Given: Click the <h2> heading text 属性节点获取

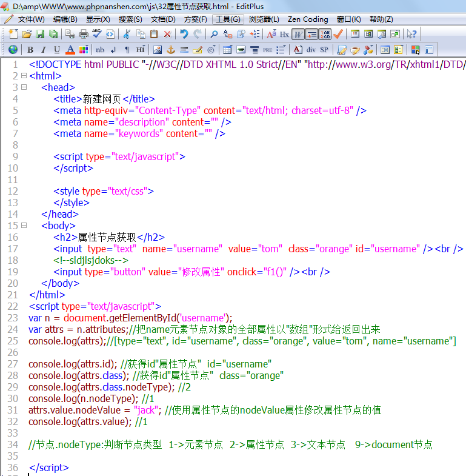Looking at the screenshot, I should (x=107, y=237).
